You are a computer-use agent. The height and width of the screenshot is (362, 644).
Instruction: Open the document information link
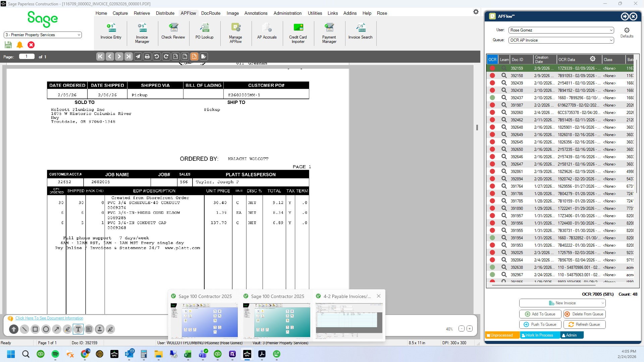pos(49,318)
